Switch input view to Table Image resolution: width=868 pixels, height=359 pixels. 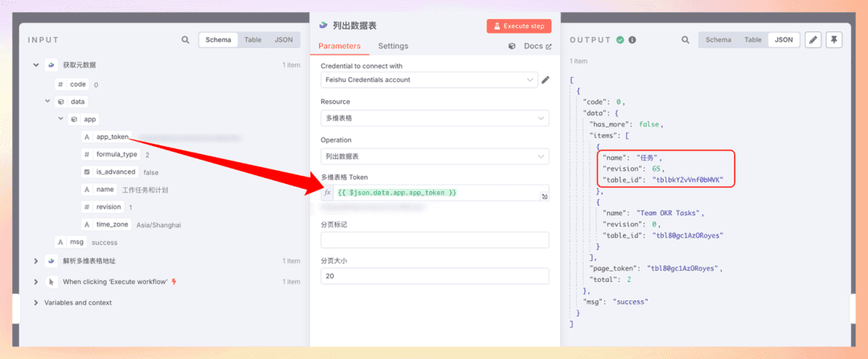coord(252,39)
